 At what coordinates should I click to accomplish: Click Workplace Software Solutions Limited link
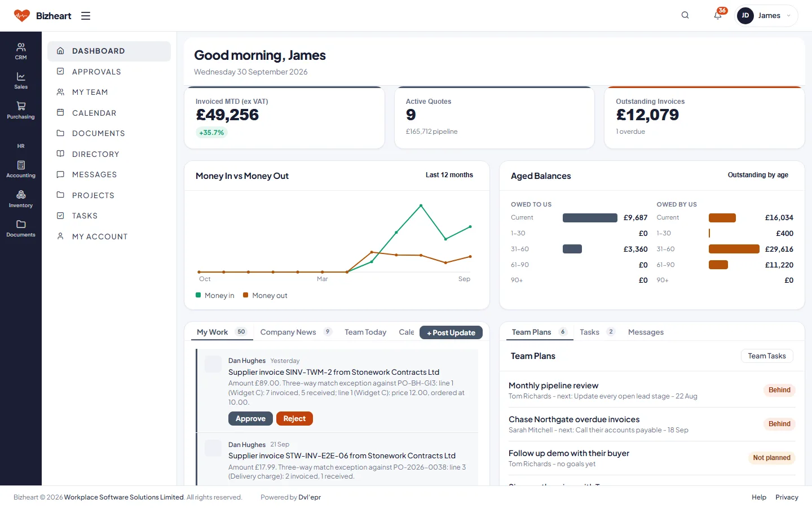123,497
